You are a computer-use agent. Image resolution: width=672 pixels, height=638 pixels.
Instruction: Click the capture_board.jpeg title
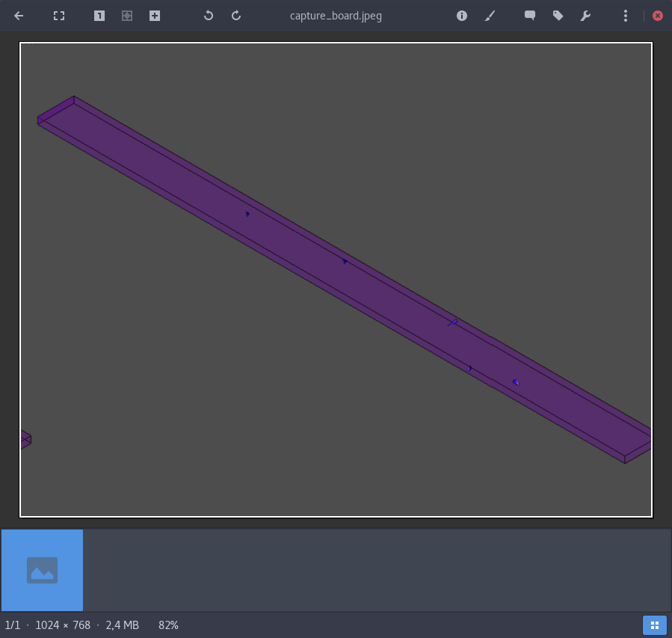tap(336, 16)
